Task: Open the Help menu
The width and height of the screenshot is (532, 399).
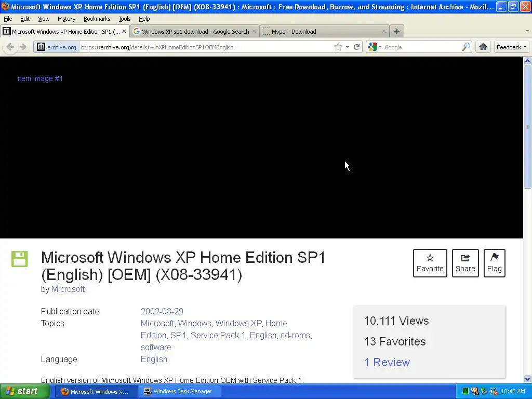Action: (x=144, y=19)
